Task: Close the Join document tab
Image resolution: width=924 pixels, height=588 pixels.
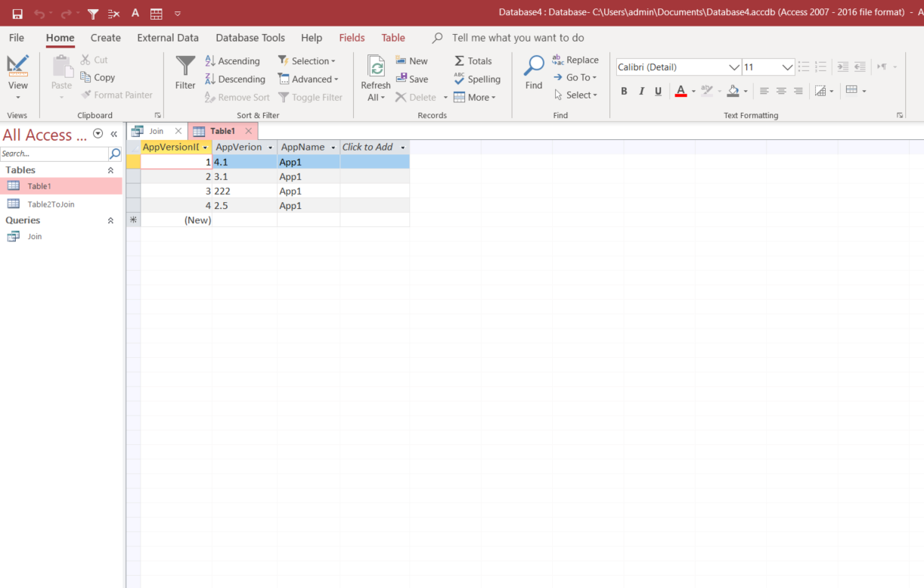Action: [x=178, y=131]
